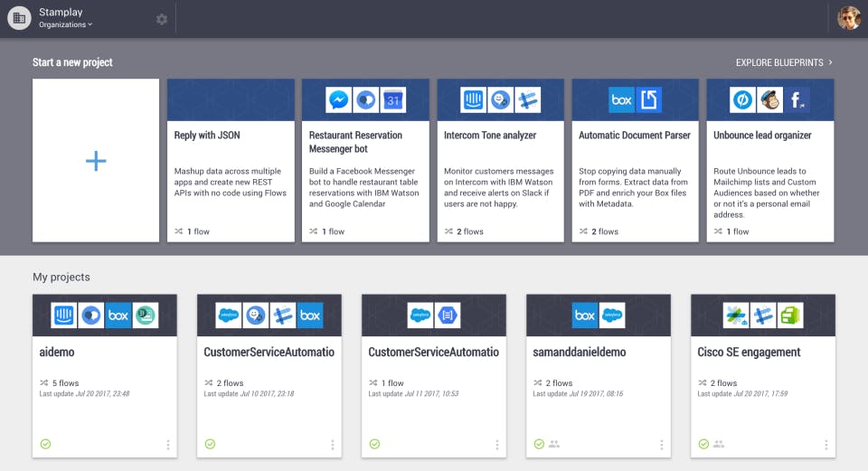The image size is (868, 471).
Task: Click the Messenger icon on Restaurant Reservation card
Action: click(339, 100)
